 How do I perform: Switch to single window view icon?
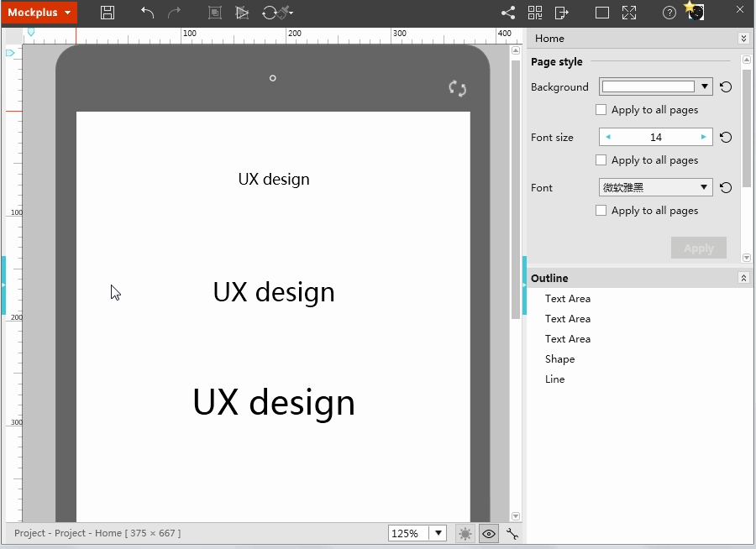click(602, 13)
